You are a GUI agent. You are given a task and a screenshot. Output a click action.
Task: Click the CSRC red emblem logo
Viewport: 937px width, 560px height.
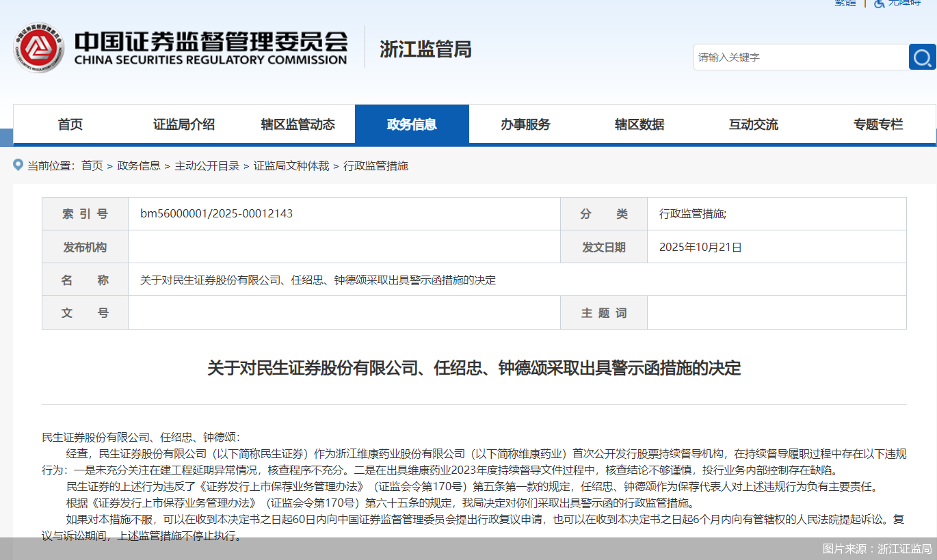38,50
